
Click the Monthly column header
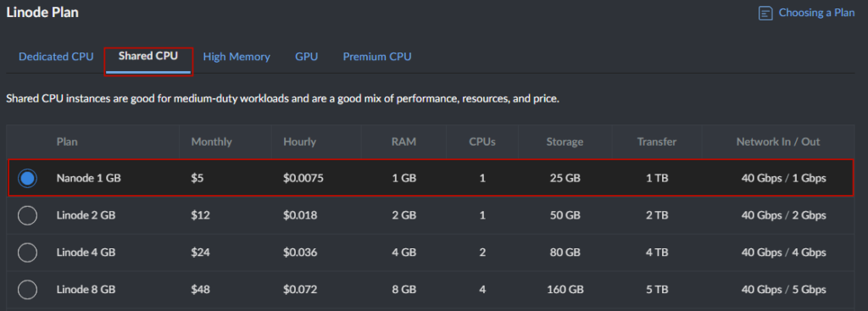[x=211, y=142]
